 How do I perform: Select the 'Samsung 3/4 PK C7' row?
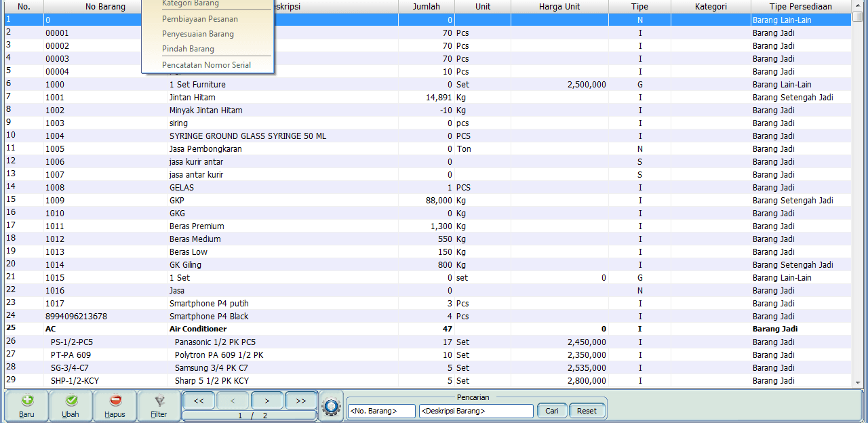[428, 368]
